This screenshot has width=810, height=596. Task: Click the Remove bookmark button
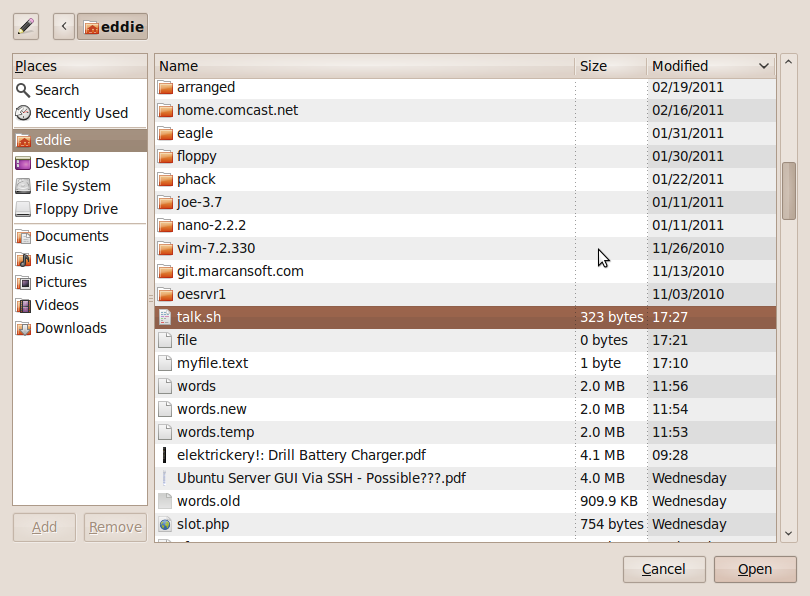[115, 527]
